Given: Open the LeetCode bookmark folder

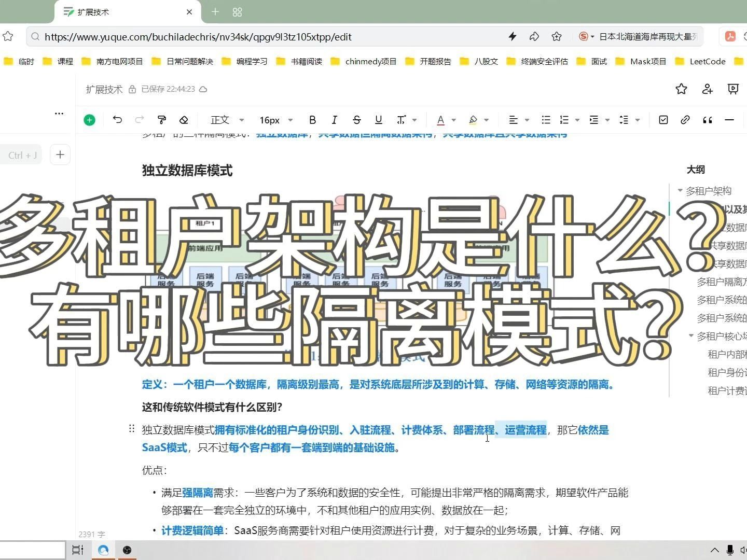Looking at the screenshot, I should (700, 61).
